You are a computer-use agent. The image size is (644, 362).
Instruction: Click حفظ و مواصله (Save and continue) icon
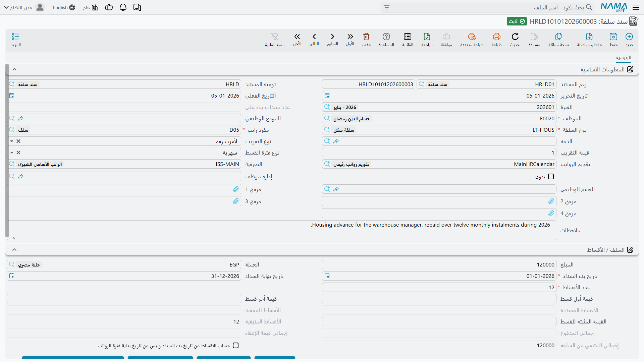pos(589,37)
